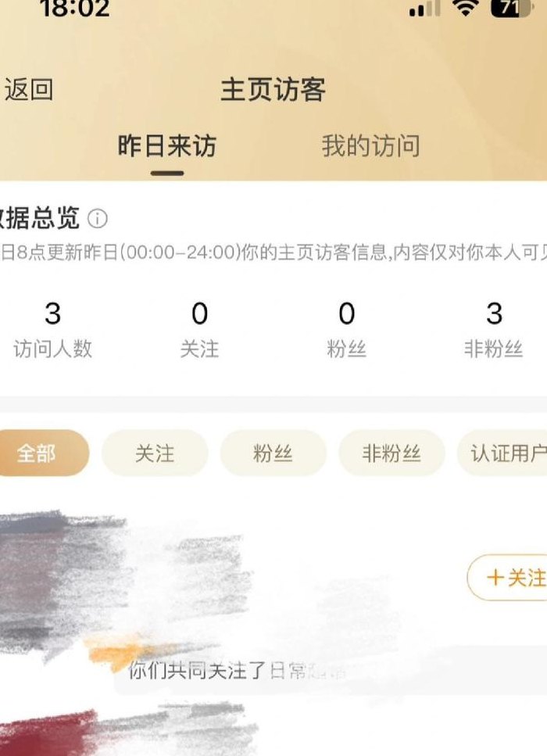
Task: Open the info icon beside 数据总览
Action: (98, 218)
